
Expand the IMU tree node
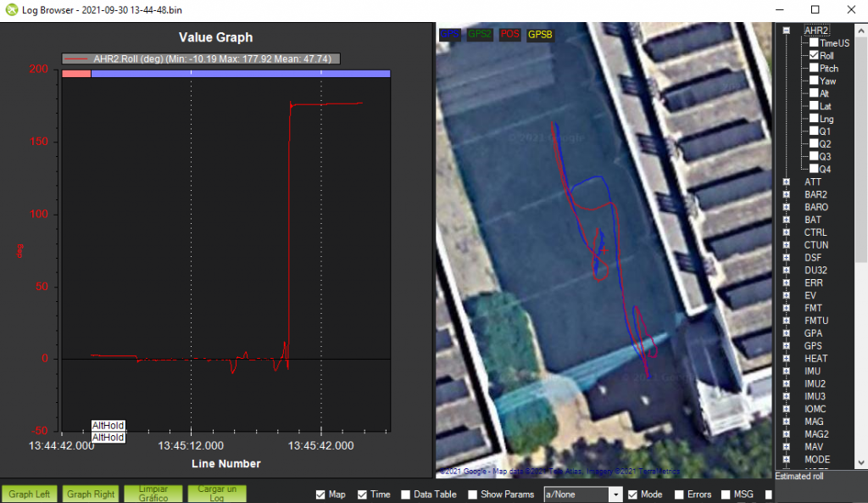(787, 371)
